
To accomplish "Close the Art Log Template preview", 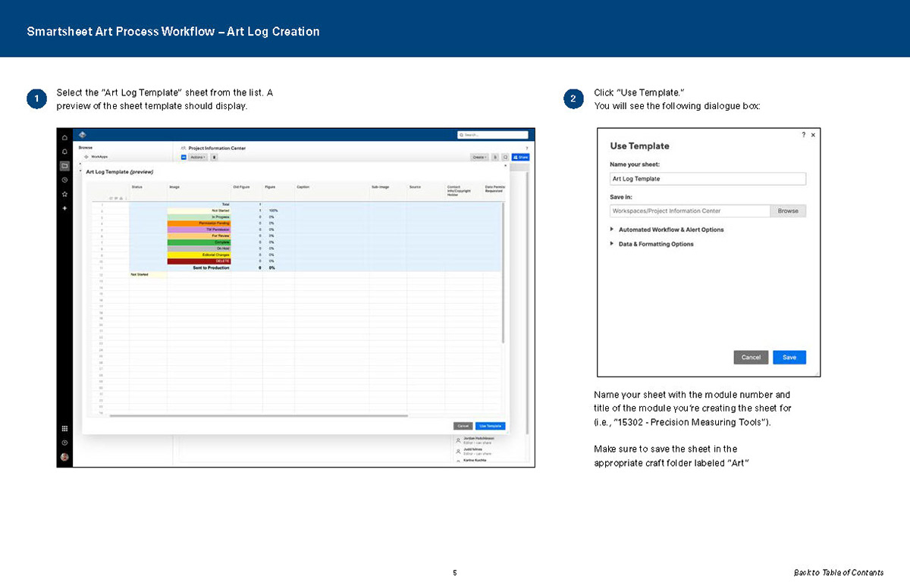I will [505, 165].
